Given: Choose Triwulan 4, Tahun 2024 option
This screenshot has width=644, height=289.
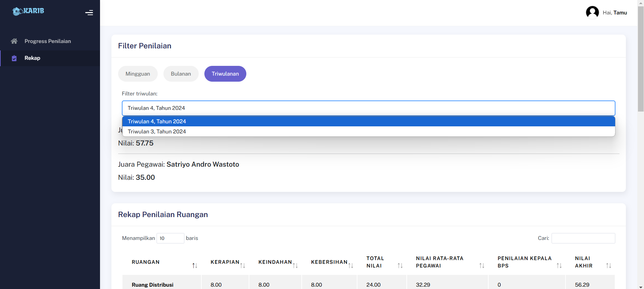Looking at the screenshot, I should (157, 121).
